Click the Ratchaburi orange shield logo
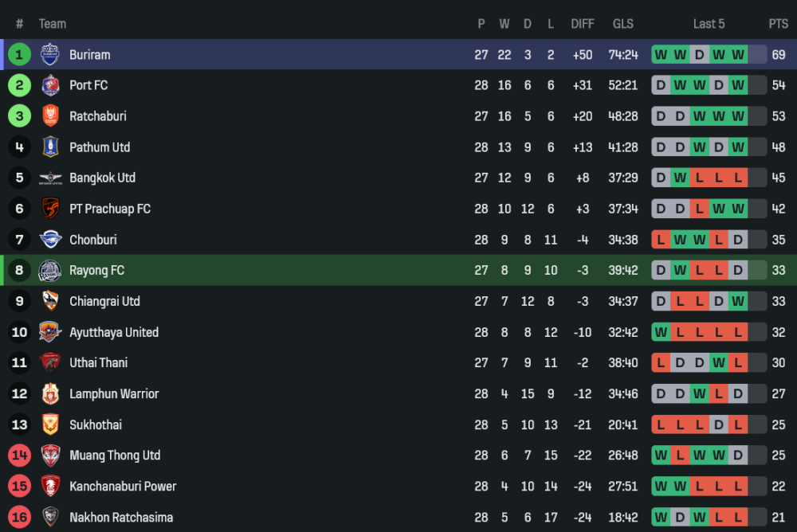The image size is (797, 532). tap(50, 116)
